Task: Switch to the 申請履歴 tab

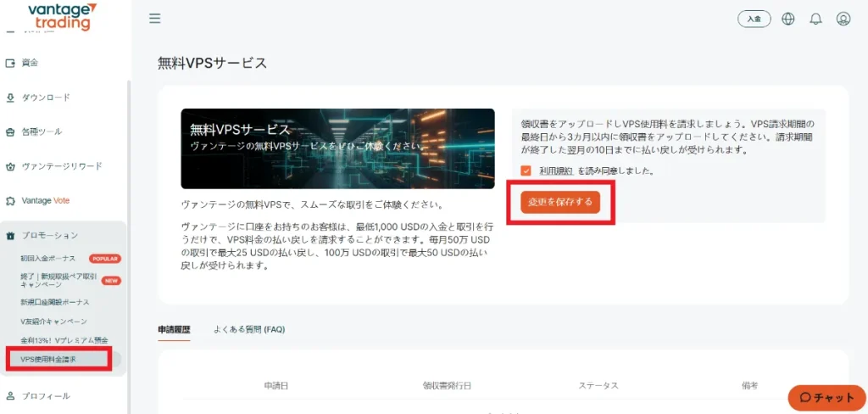Action: point(174,329)
